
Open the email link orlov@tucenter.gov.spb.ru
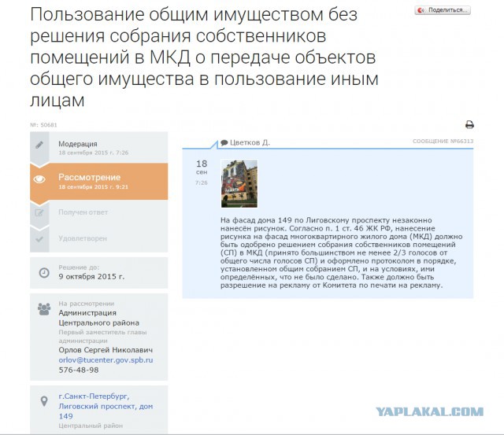point(106,360)
